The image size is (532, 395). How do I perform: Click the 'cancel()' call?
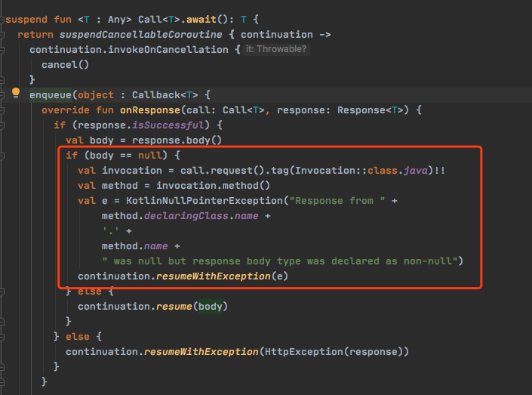(65, 64)
